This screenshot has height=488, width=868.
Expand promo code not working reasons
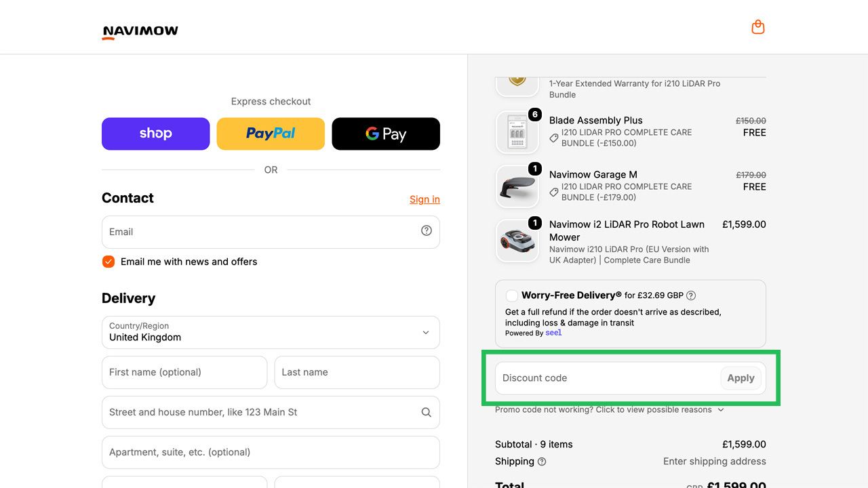[610, 409]
